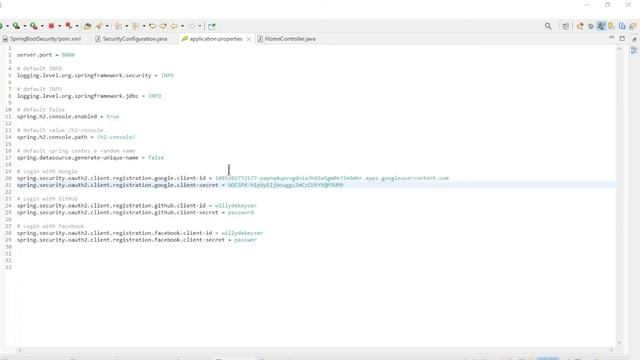Open the dropdown beside the red stop square
This screenshot has height=360, width=640.
tap(60, 26)
